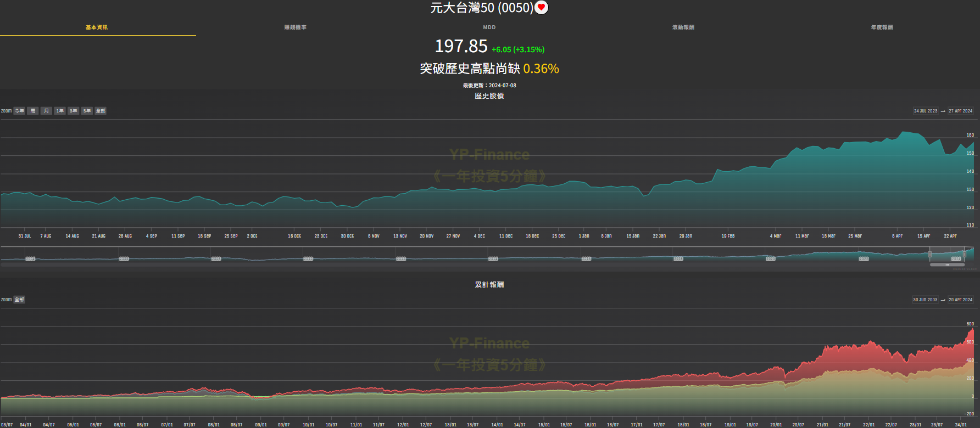This screenshot has height=428, width=980.
Task: Set price chart zoom to 周
Action: click(33, 111)
